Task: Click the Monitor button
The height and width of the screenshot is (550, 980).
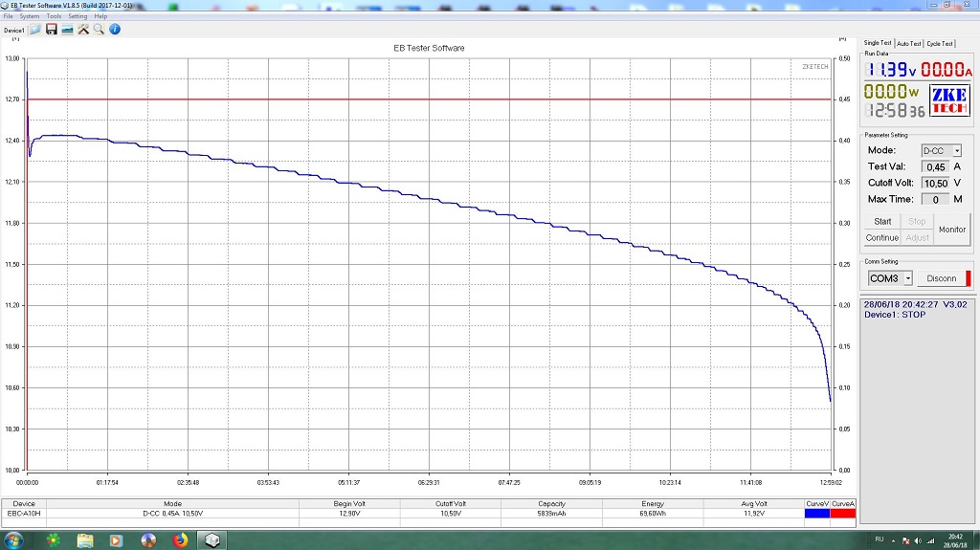Action: click(x=951, y=230)
